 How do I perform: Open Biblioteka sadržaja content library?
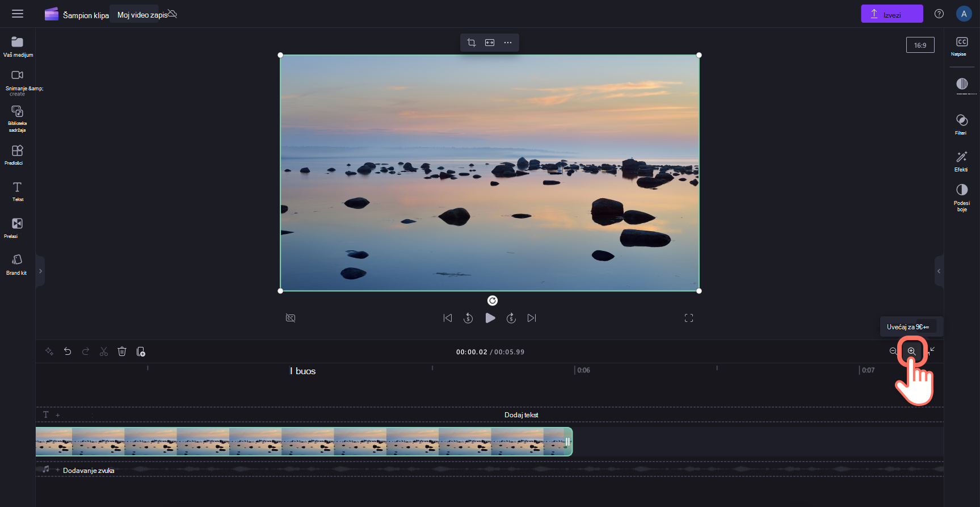click(18, 119)
